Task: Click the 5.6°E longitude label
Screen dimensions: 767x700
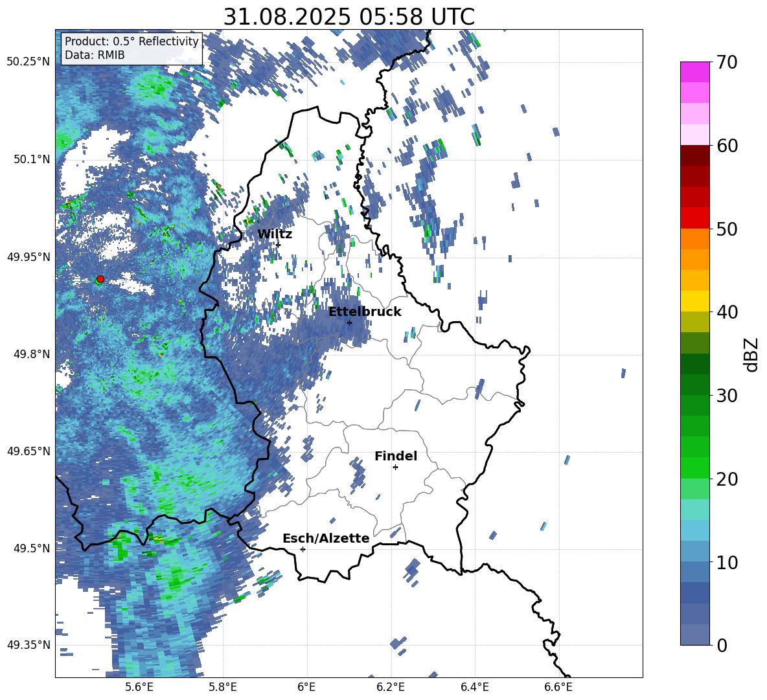Action: 139,687
